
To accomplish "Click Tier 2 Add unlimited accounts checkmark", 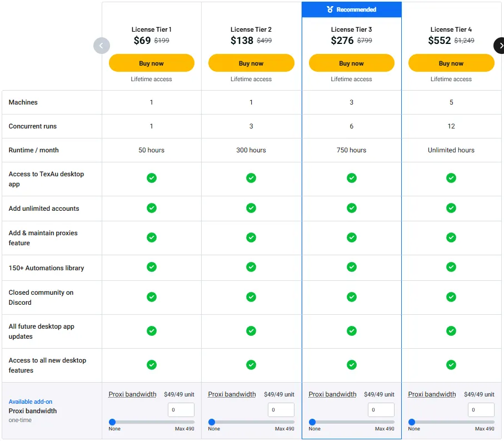I will (x=251, y=208).
